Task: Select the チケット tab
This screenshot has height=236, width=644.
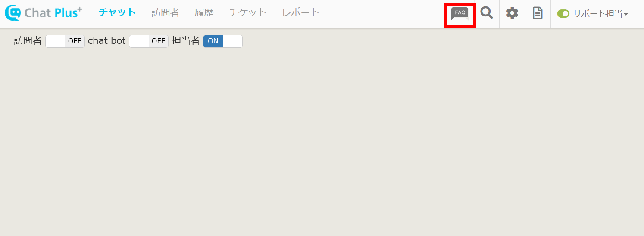Action: click(248, 12)
